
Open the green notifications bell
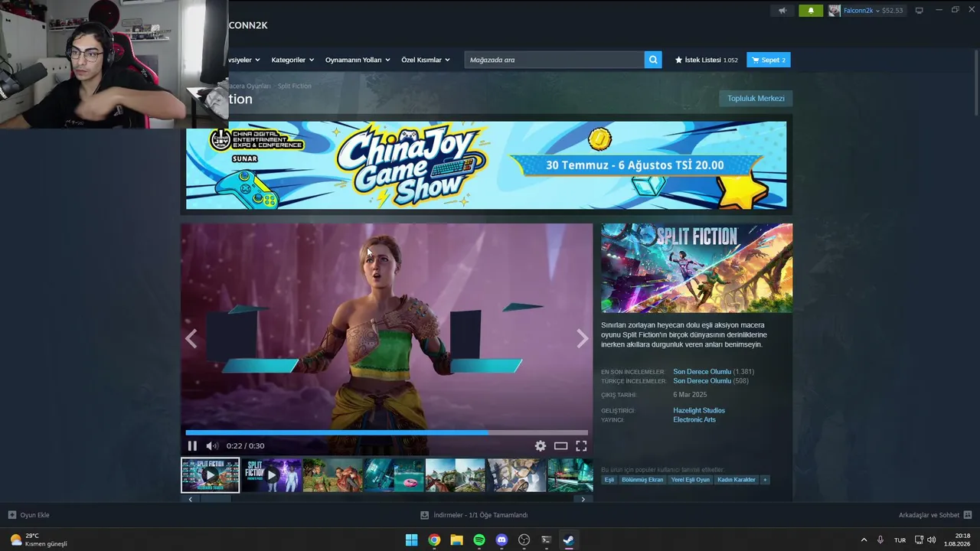(x=811, y=11)
